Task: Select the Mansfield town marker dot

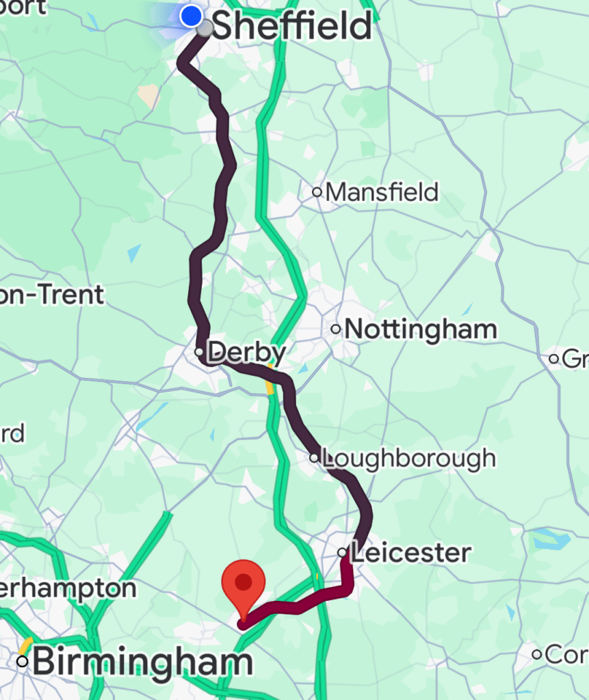Action: (x=317, y=192)
